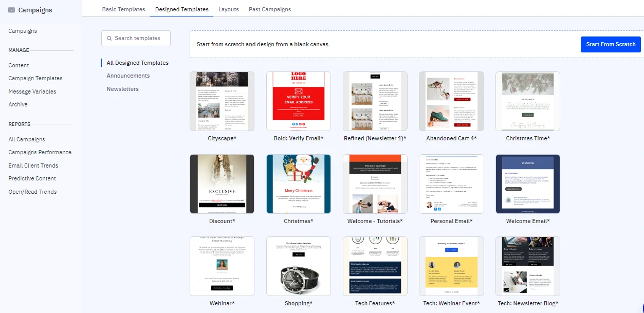
Task: Open Message Variables page
Action: click(x=32, y=91)
